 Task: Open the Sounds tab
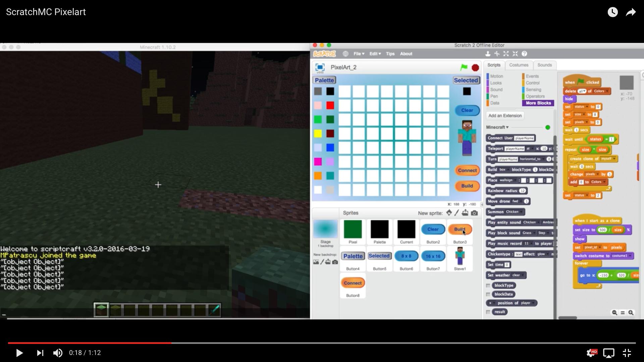pyautogui.click(x=544, y=65)
